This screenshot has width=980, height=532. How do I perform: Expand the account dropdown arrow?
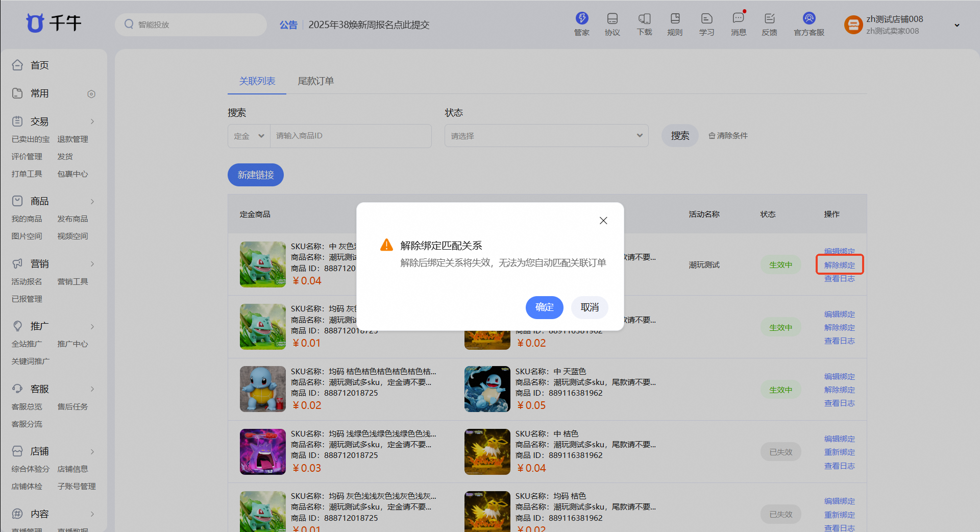click(957, 25)
